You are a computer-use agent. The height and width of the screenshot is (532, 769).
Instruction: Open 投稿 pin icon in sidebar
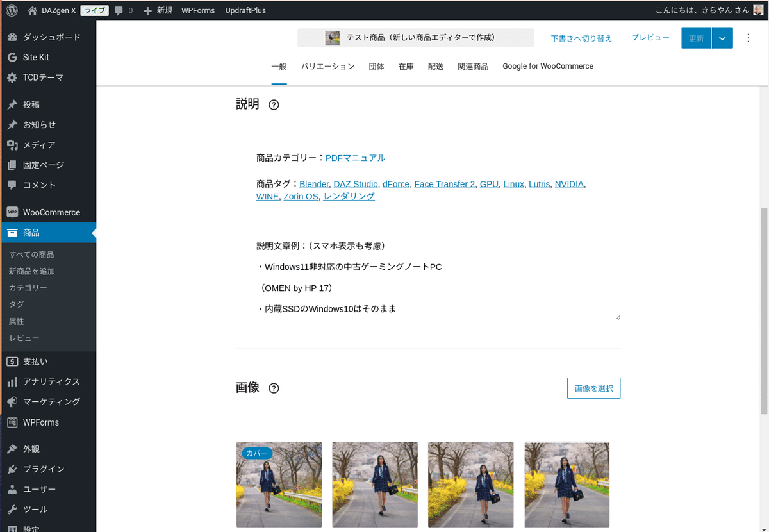pyautogui.click(x=12, y=104)
